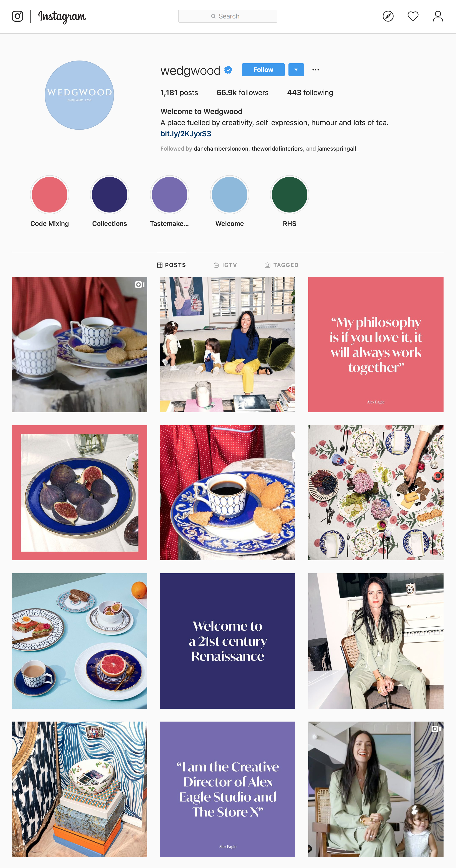Click the video icon on teacup post

140,285
